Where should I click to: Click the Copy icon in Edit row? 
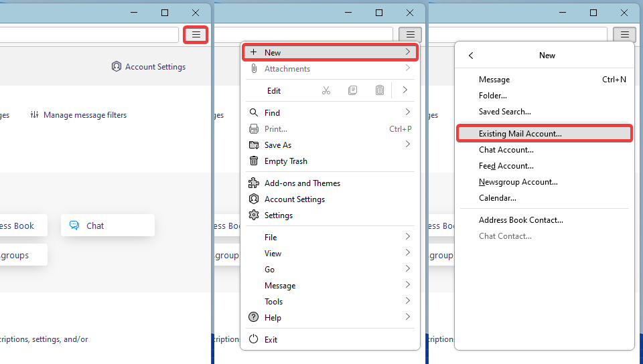tap(353, 90)
